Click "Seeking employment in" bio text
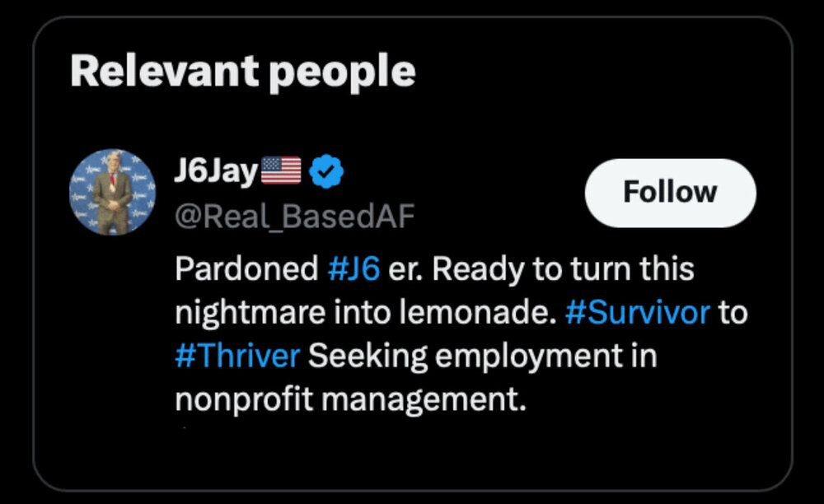The height and width of the screenshot is (504, 824). [482, 357]
